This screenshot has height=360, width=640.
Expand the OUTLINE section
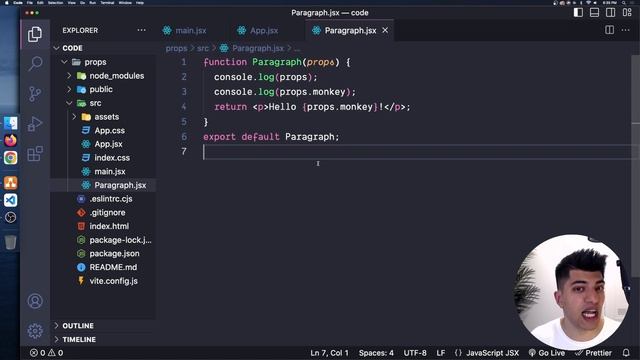point(78,326)
